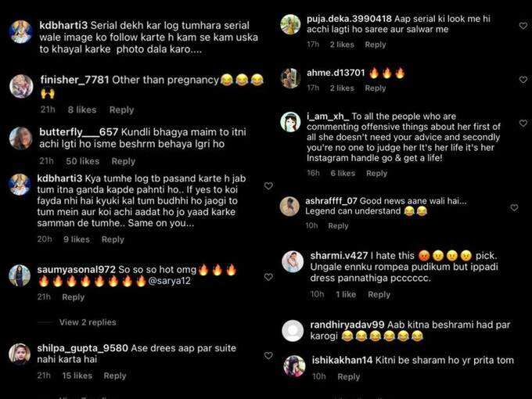
Task: Tap the heart beside ahme.d13701's fire comment
Action: (x=523, y=79)
